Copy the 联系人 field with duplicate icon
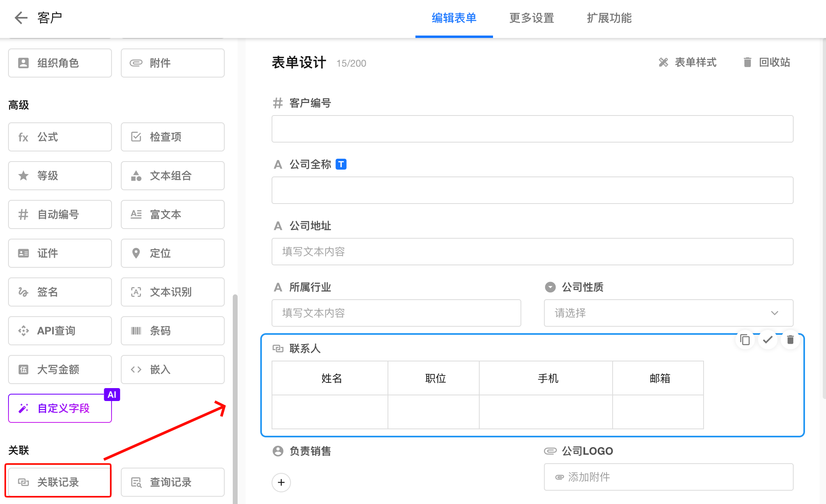 [745, 340]
